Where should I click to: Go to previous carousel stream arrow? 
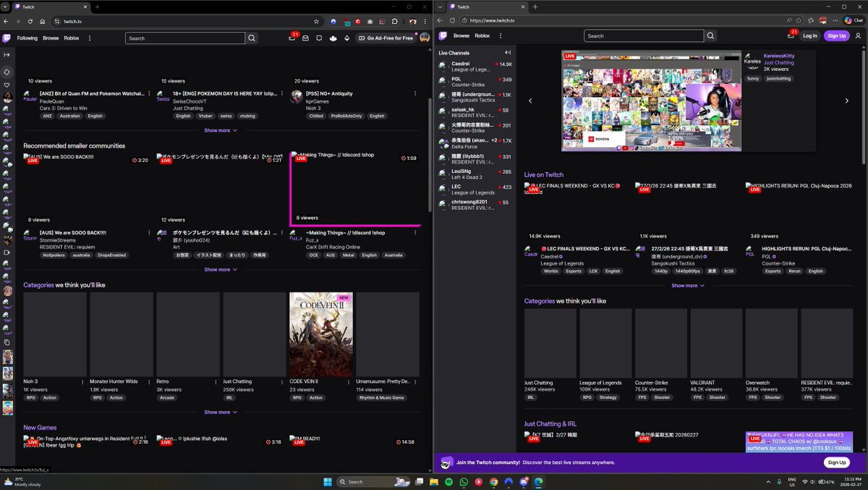click(x=530, y=101)
